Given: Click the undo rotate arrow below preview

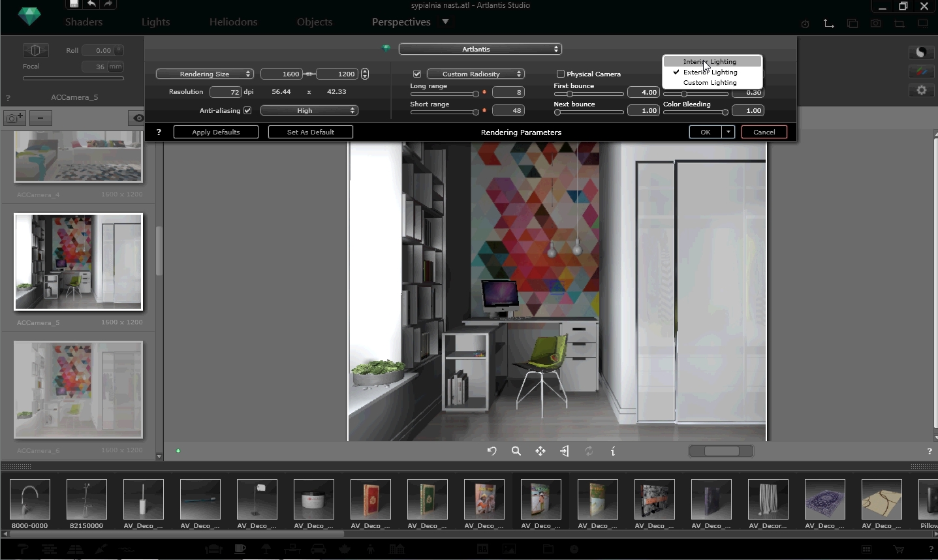Looking at the screenshot, I should (x=492, y=451).
